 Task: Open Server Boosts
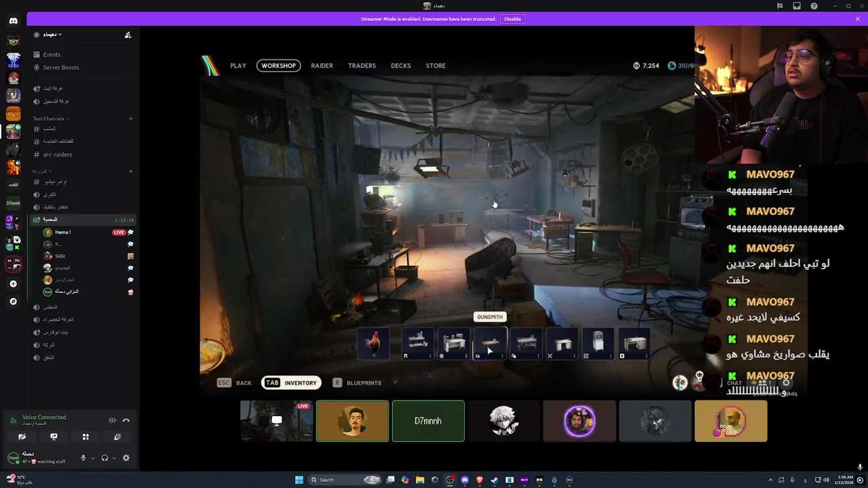[x=60, y=67]
